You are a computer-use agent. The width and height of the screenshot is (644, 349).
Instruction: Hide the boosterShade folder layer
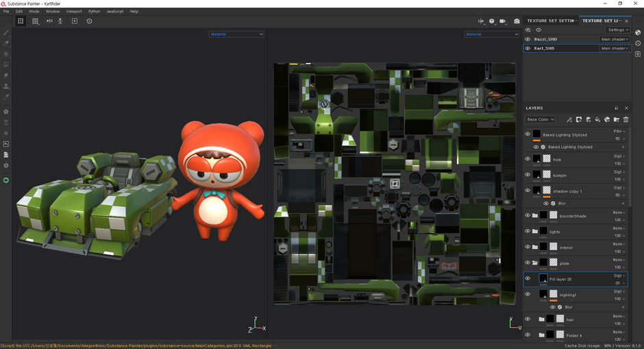click(528, 216)
